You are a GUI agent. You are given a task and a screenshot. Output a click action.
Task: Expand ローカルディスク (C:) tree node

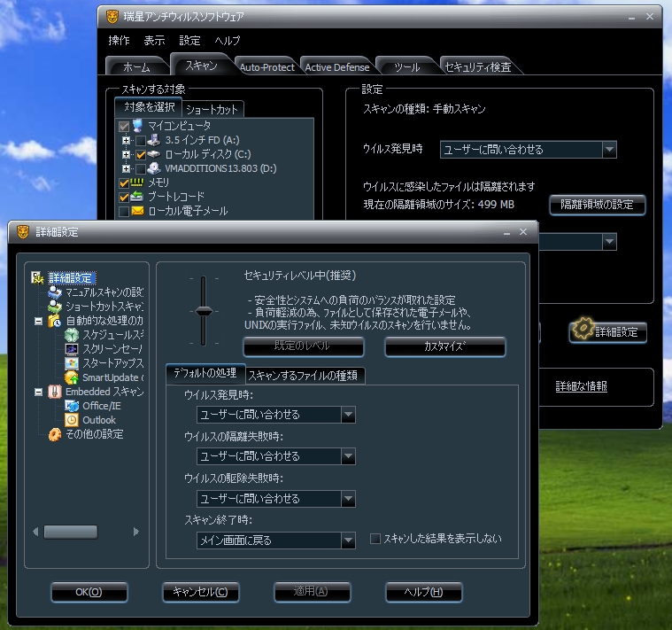point(126,154)
